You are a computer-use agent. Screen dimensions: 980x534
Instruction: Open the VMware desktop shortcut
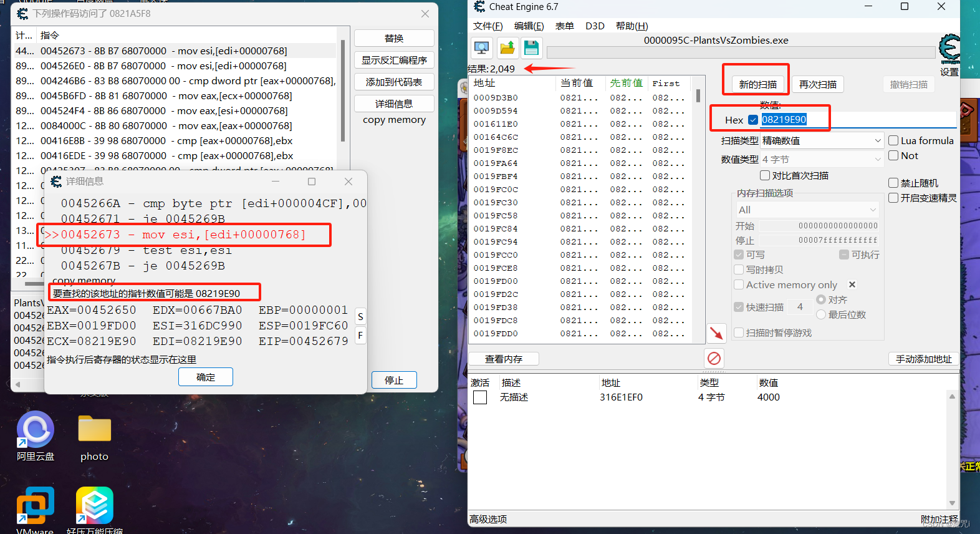coord(35,510)
